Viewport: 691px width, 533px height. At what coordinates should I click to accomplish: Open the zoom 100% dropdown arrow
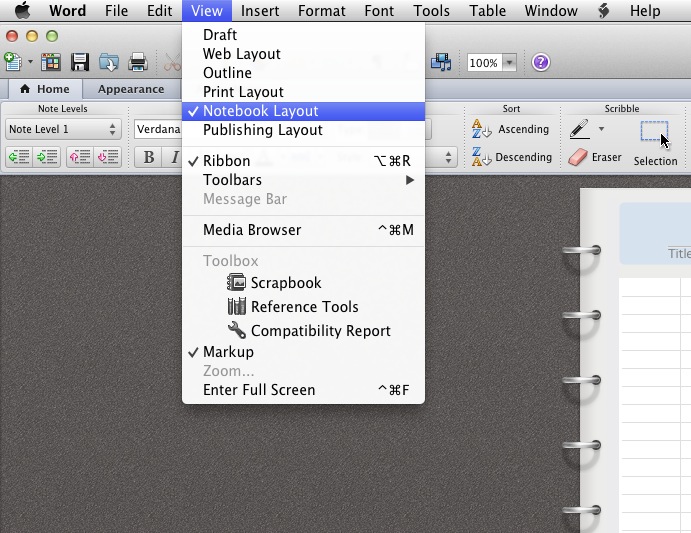[509, 63]
